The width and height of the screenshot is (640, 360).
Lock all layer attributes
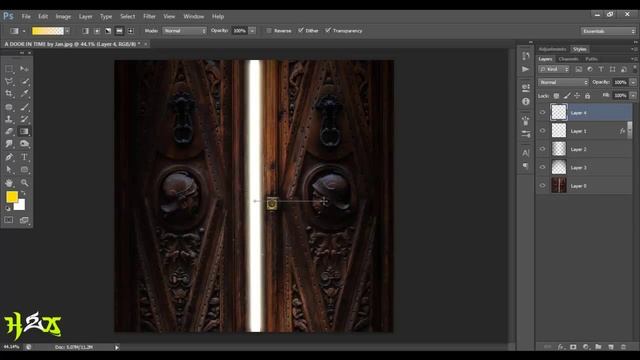click(587, 96)
